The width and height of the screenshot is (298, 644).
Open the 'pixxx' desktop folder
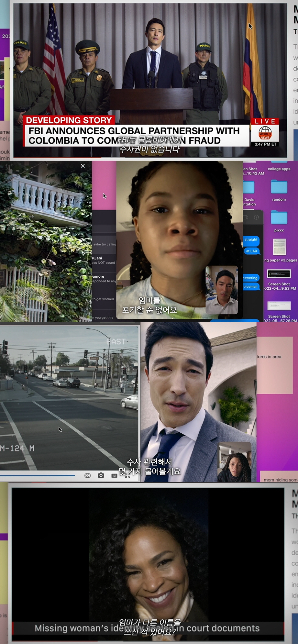(x=279, y=217)
